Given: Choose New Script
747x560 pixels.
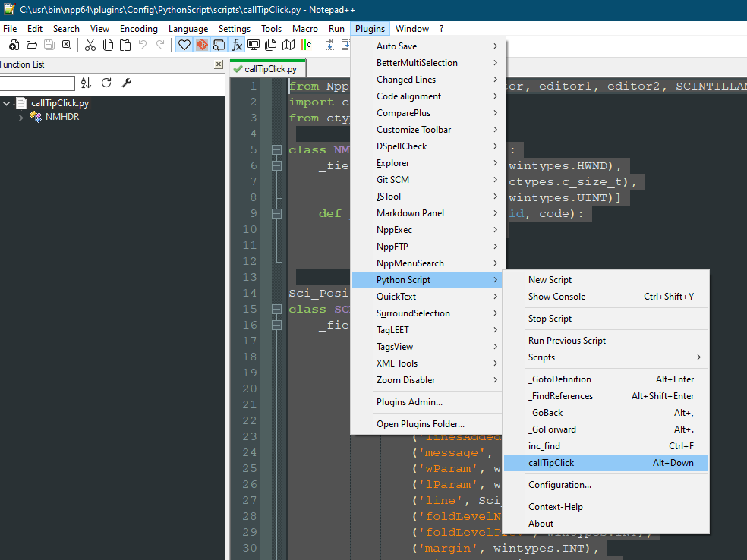Looking at the screenshot, I should pyautogui.click(x=606, y=280).
